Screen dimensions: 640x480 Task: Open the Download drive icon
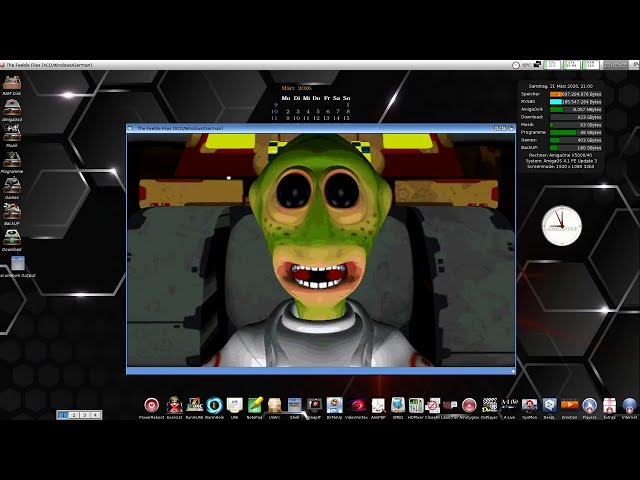(x=12, y=238)
